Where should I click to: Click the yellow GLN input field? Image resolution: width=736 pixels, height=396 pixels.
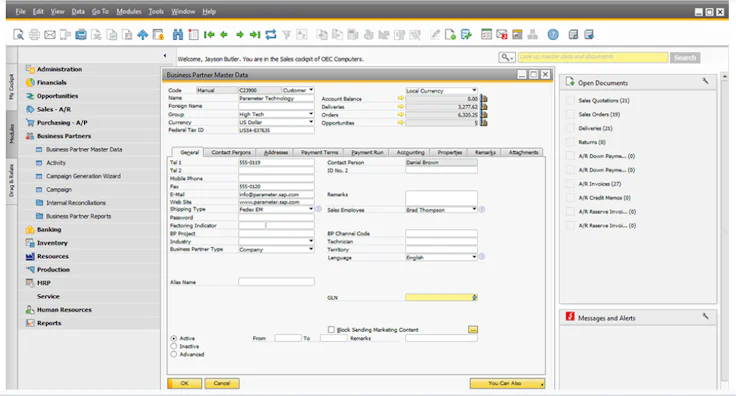441,297
